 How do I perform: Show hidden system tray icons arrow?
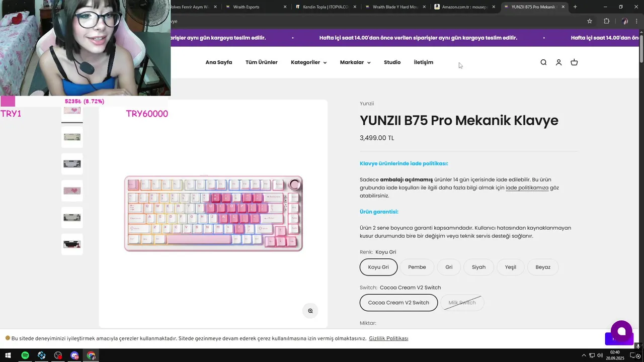[x=584, y=355]
